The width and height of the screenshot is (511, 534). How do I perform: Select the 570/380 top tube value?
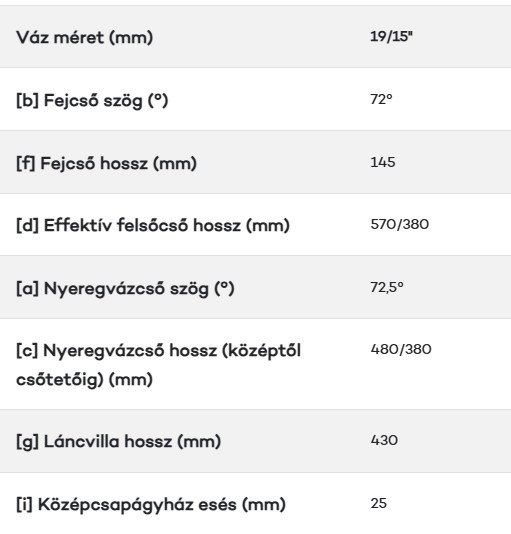pyautogui.click(x=400, y=224)
